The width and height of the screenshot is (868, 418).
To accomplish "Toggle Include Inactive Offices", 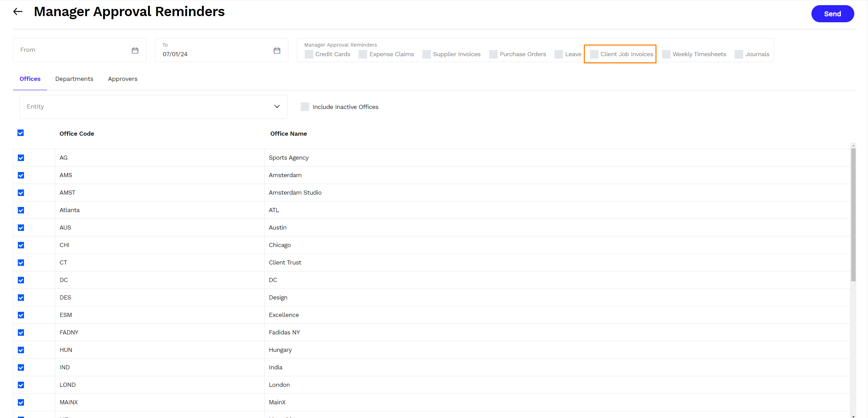I will (x=305, y=107).
